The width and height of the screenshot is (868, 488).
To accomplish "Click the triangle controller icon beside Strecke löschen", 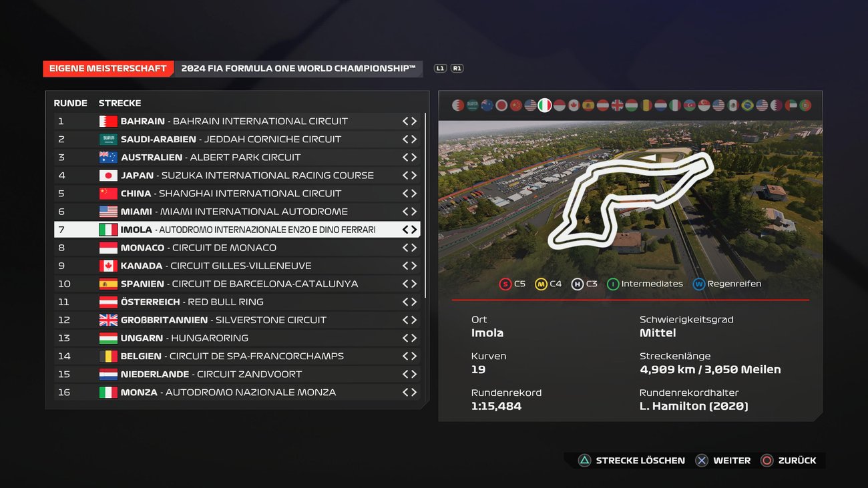I will pyautogui.click(x=584, y=460).
